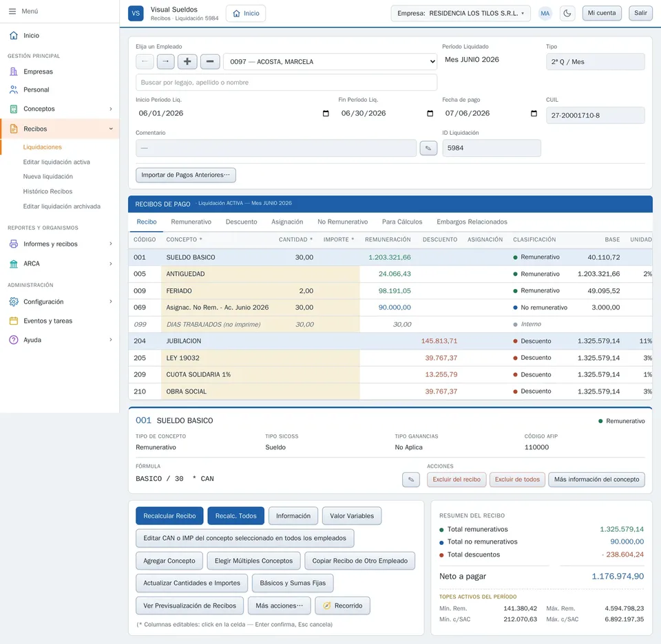Screen dimensions: 661x644
Task: Click the Recalcular Recibo button
Action: click(x=169, y=516)
